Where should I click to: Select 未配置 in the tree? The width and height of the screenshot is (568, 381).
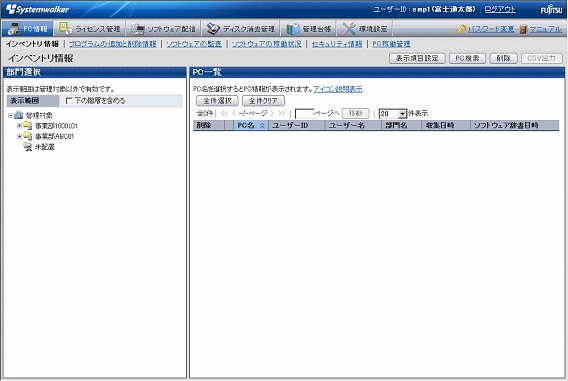(x=45, y=147)
